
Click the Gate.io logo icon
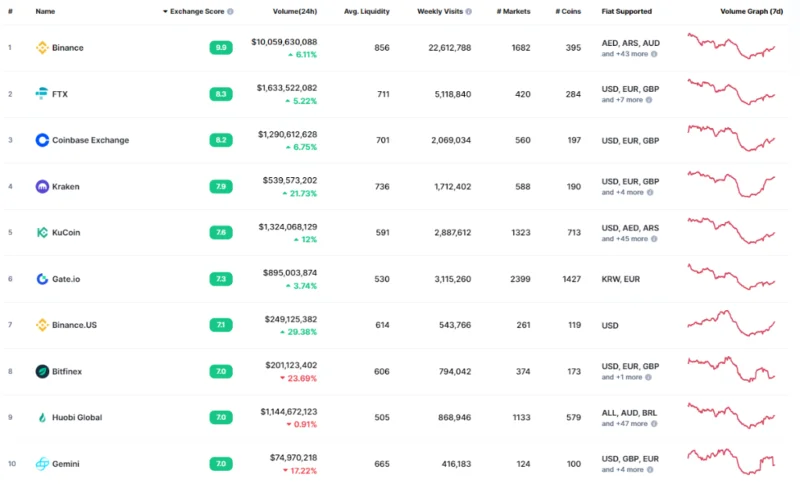(42, 278)
